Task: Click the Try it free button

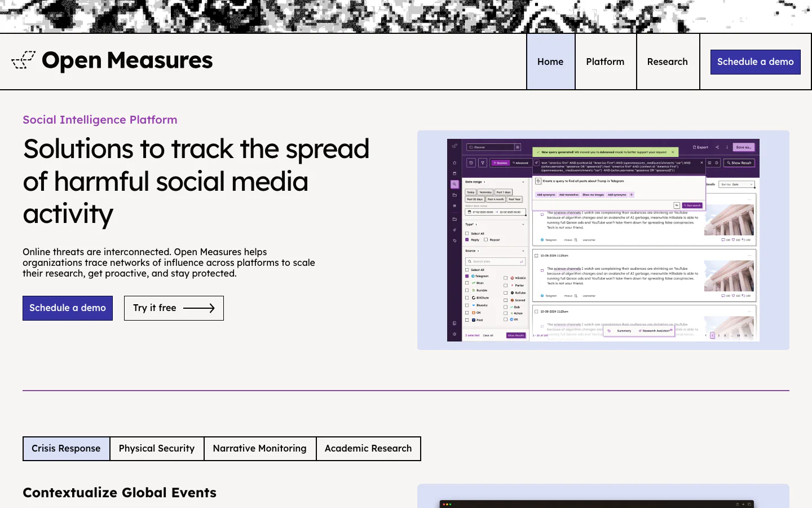Action: tap(174, 308)
